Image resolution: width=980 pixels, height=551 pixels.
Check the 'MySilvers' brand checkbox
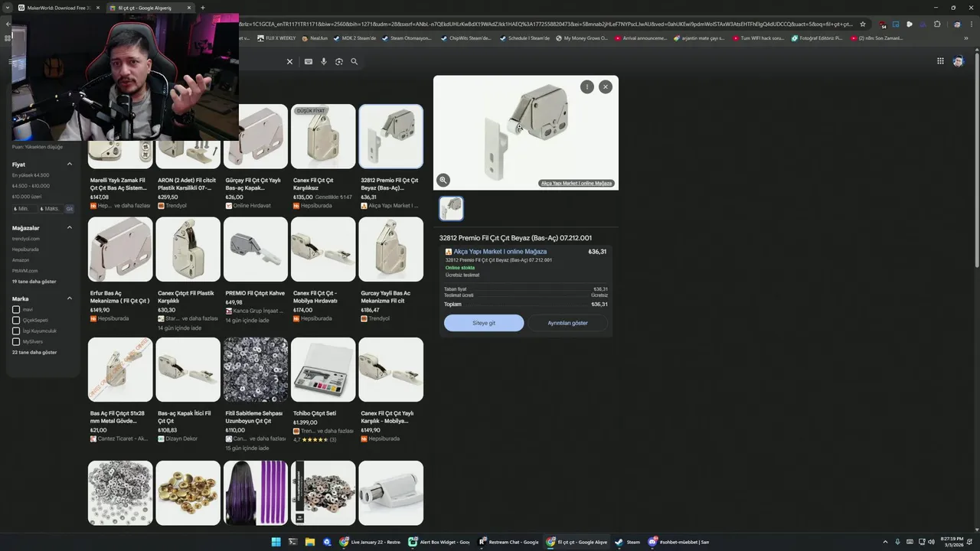click(x=16, y=341)
